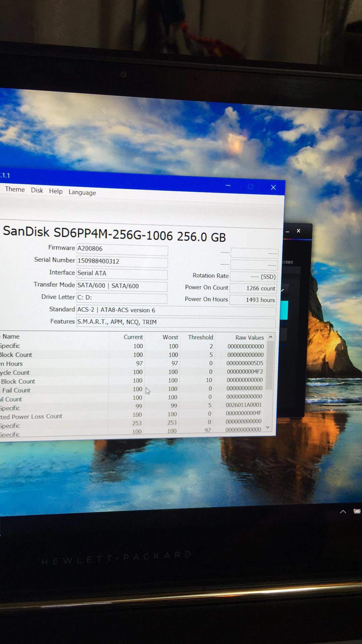The width and height of the screenshot is (362, 644).
Task: Click the Power On Hours label
Action: click(206, 299)
